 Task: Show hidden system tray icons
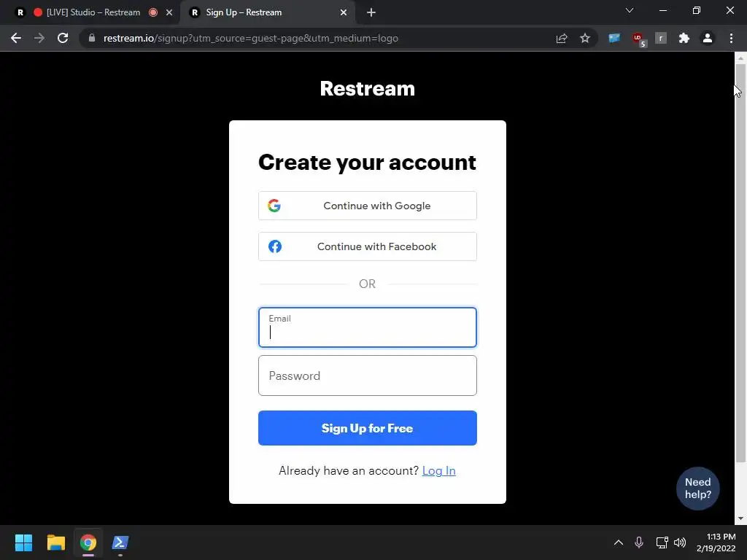pos(619,542)
